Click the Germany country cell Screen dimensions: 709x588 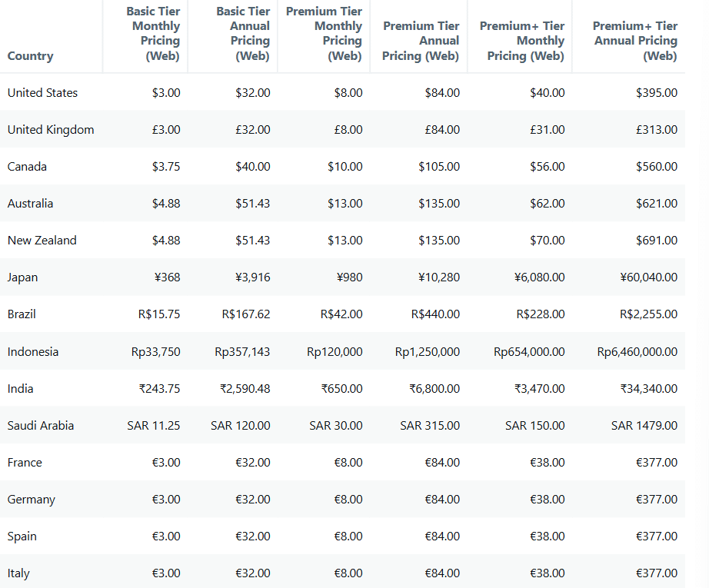click(32, 500)
